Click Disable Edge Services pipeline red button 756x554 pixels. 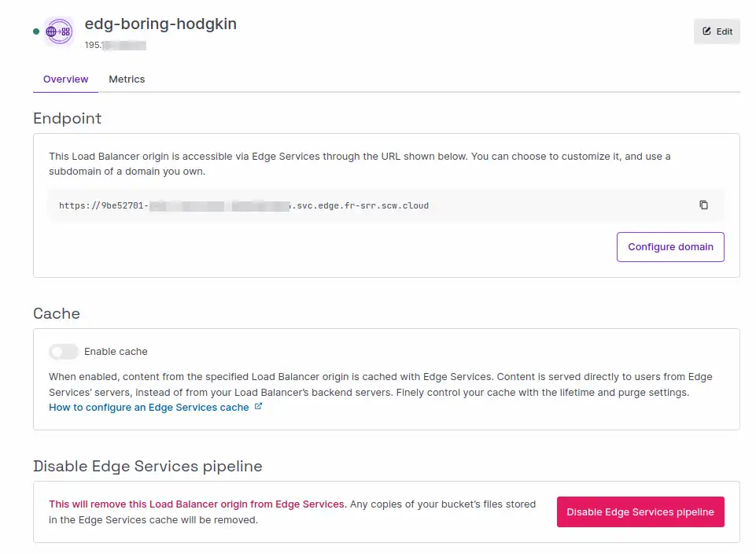coord(640,512)
